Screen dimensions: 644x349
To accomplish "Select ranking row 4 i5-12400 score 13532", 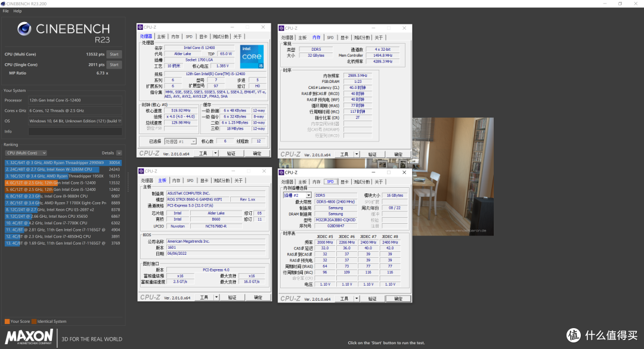I will tap(63, 183).
